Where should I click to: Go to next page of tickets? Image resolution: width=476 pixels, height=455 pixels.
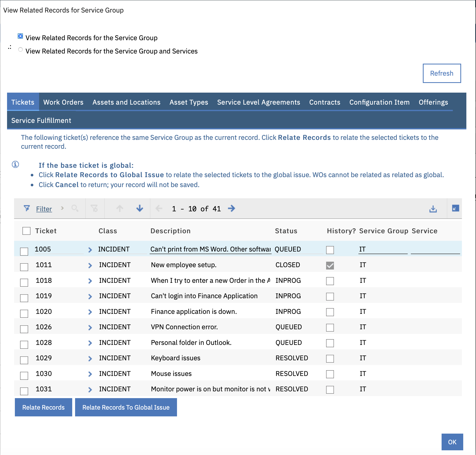pyautogui.click(x=232, y=208)
